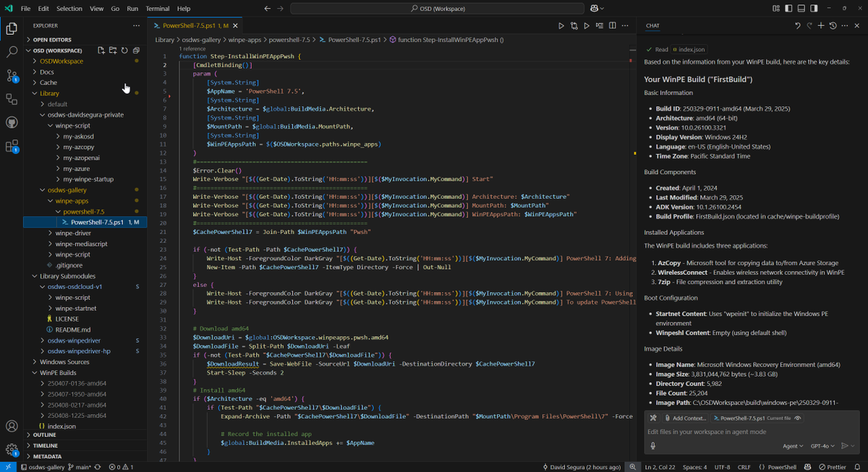Open the Help menu
Image resolution: width=868 pixels, height=472 pixels.
184,9
